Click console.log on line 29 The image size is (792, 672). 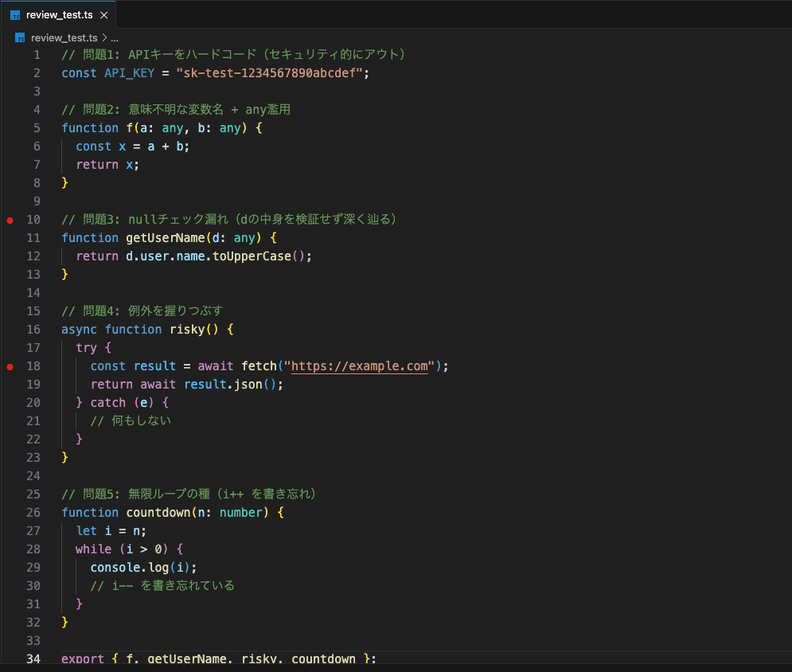tap(130, 568)
